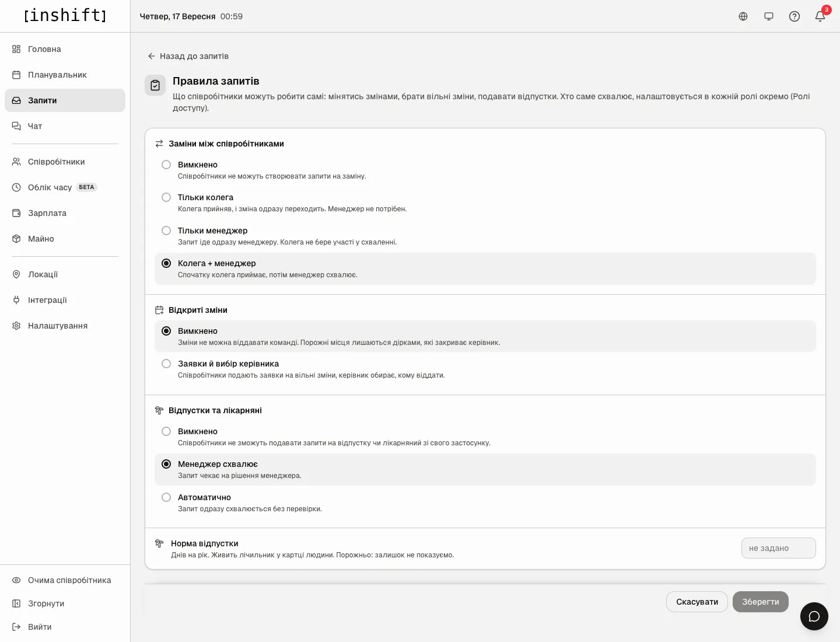This screenshot has height=642, width=840.
Task: Select Тільки менеджер radio option
Action: [485, 236]
